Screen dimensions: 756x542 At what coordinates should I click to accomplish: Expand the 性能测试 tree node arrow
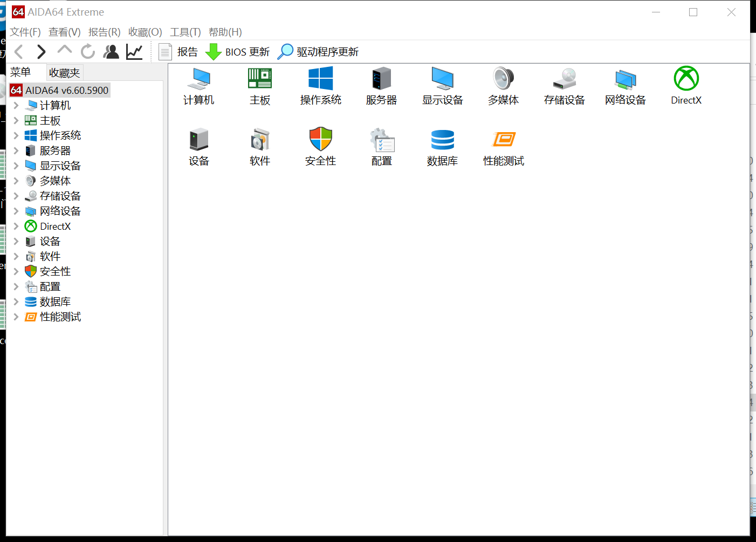coord(16,317)
